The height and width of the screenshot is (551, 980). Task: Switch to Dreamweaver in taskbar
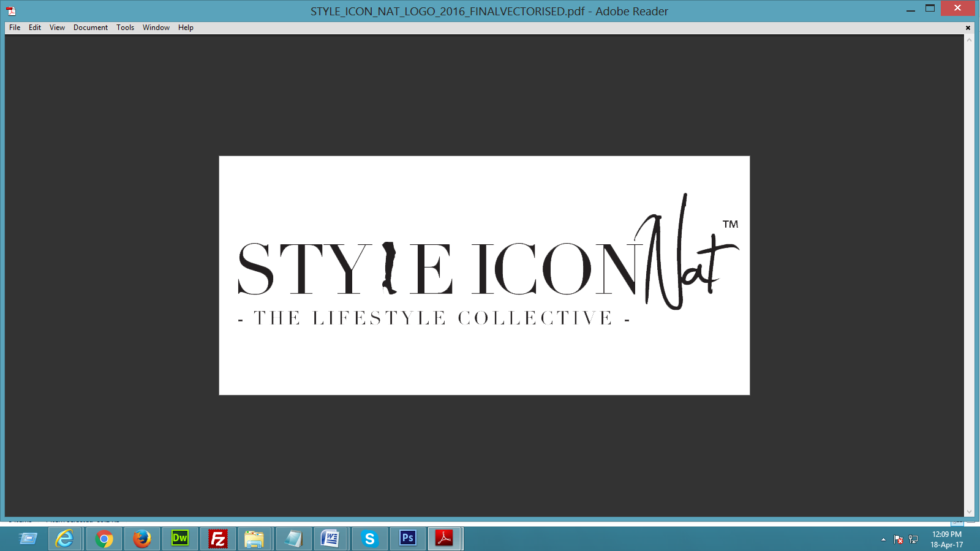[180, 539]
